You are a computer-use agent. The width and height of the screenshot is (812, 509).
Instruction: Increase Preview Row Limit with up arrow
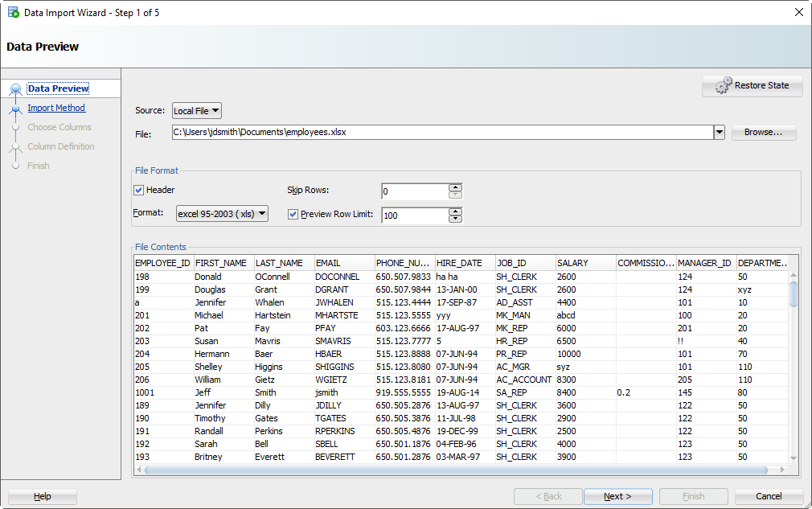[x=456, y=211]
